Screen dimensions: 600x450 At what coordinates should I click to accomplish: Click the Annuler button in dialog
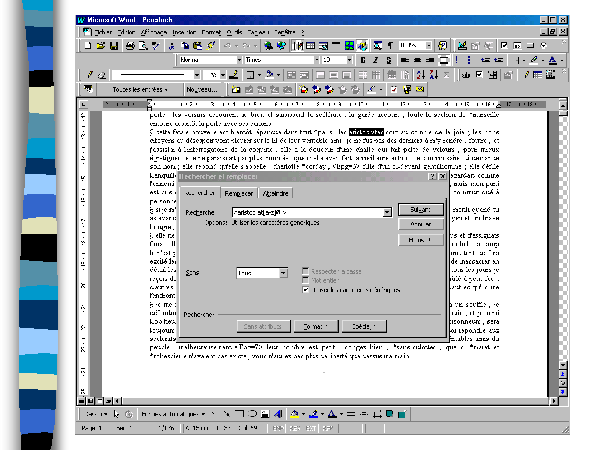tap(420, 225)
